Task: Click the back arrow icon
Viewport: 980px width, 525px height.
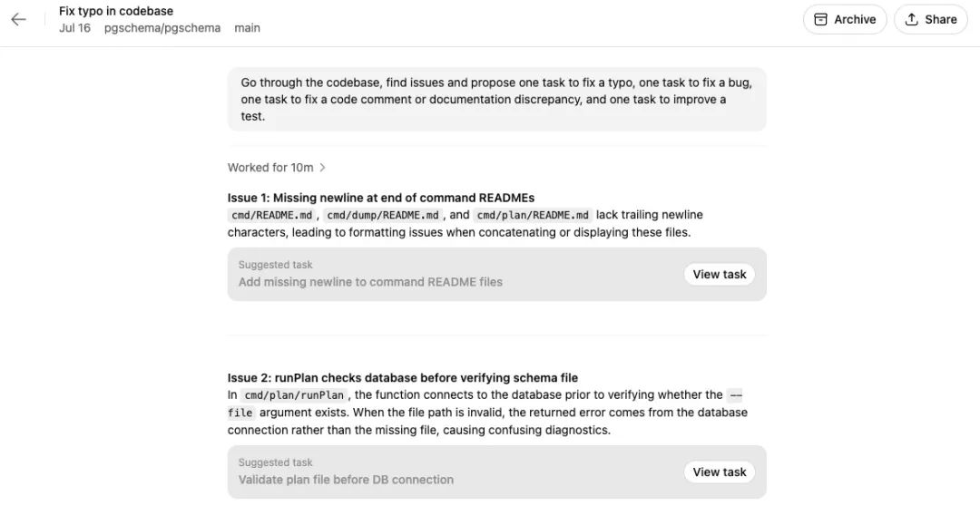Action: (18, 19)
